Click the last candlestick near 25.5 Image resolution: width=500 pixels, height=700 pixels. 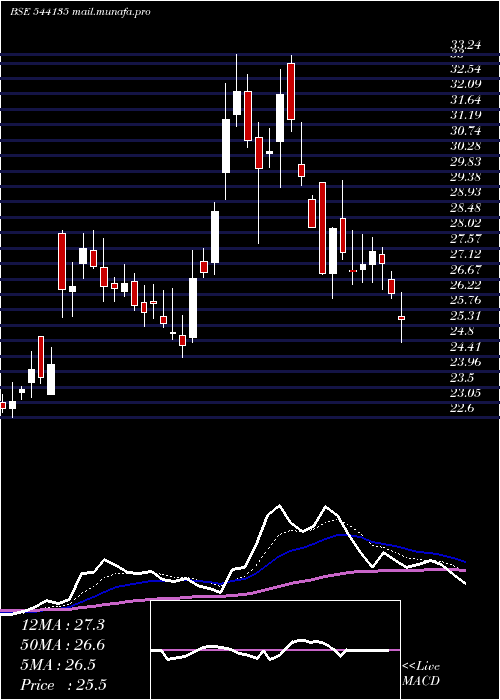coord(401,317)
